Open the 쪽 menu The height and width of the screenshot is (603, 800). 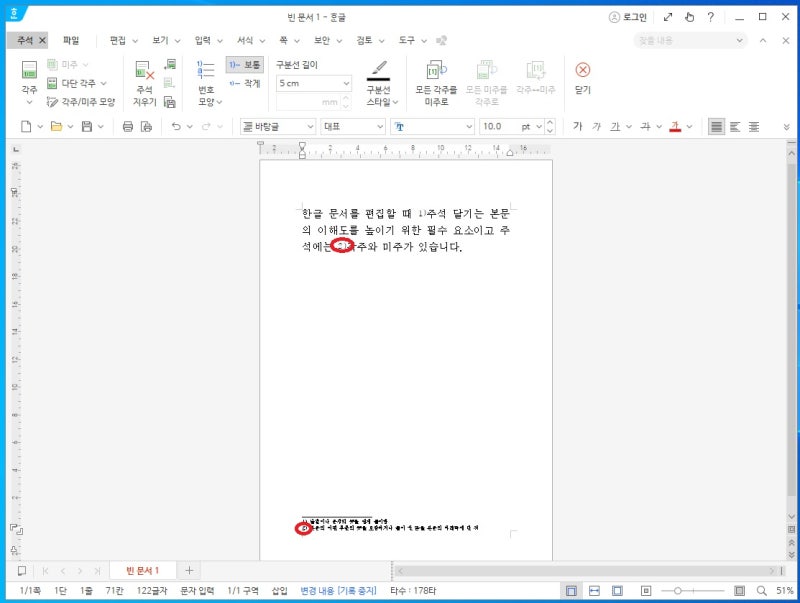[x=284, y=40]
